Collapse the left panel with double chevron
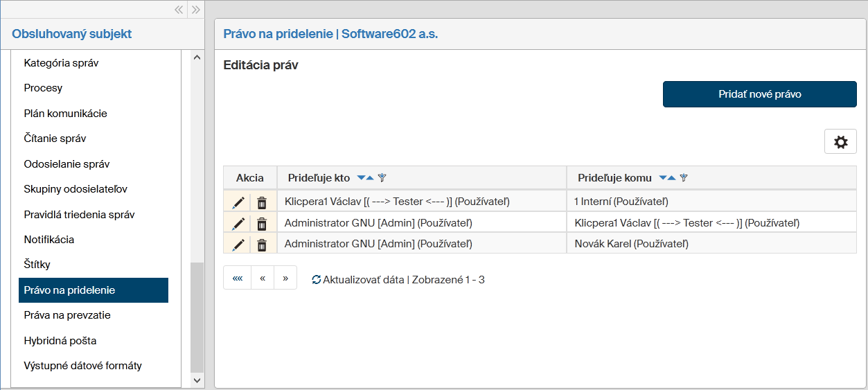This screenshot has height=390, width=868. [179, 10]
